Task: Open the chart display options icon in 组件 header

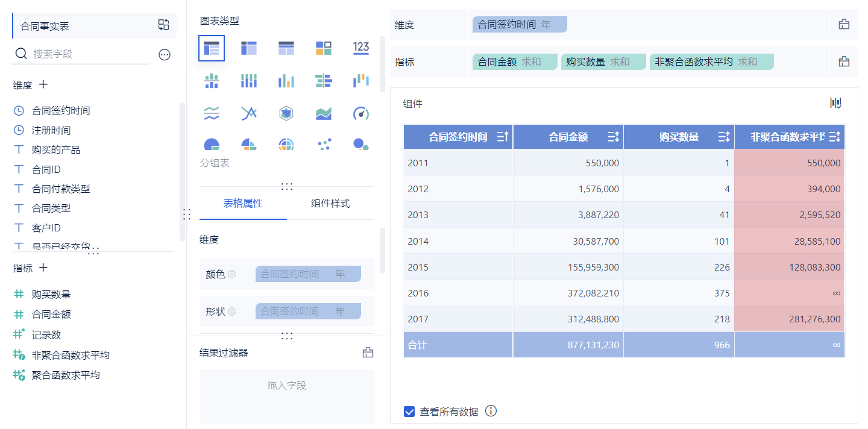Action: (x=835, y=103)
